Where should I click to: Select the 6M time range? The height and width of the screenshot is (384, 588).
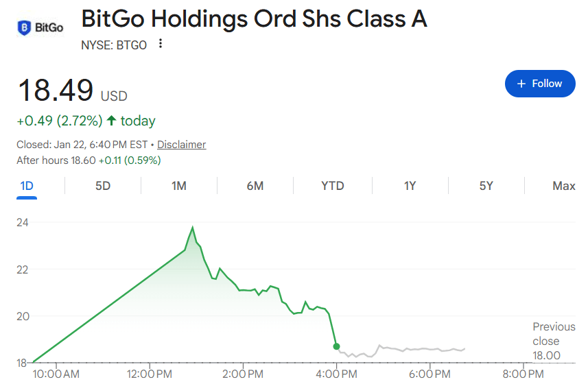tap(255, 186)
